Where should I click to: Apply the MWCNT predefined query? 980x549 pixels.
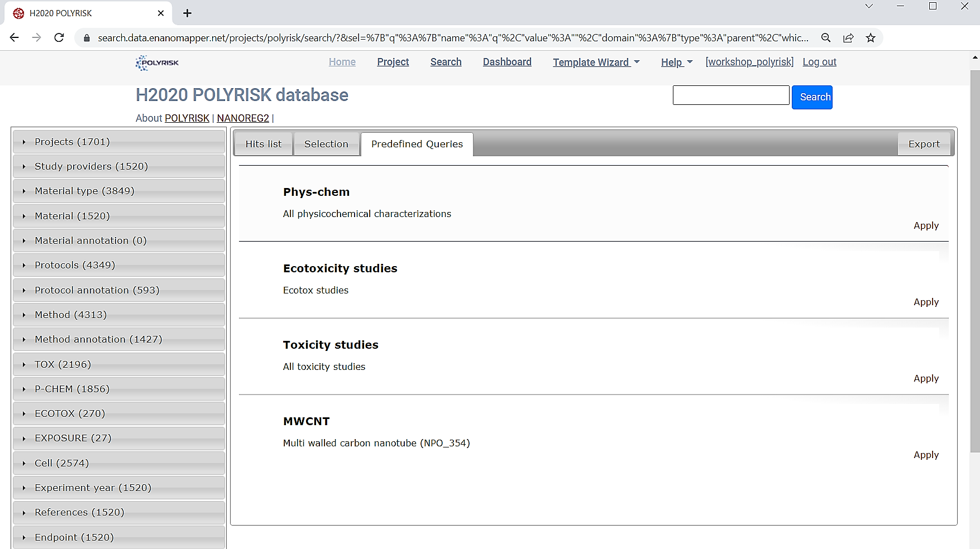click(926, 455)
